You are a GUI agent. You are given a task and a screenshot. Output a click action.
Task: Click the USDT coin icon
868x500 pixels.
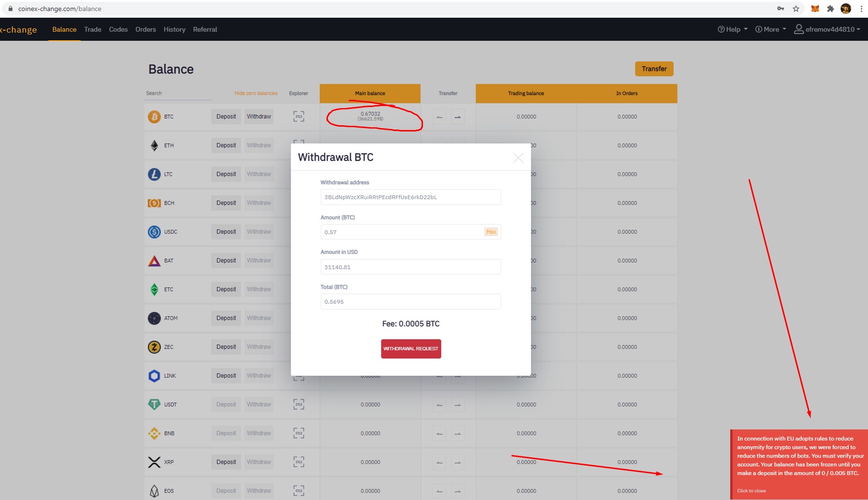pyautogui.click(x=154, y=405)
